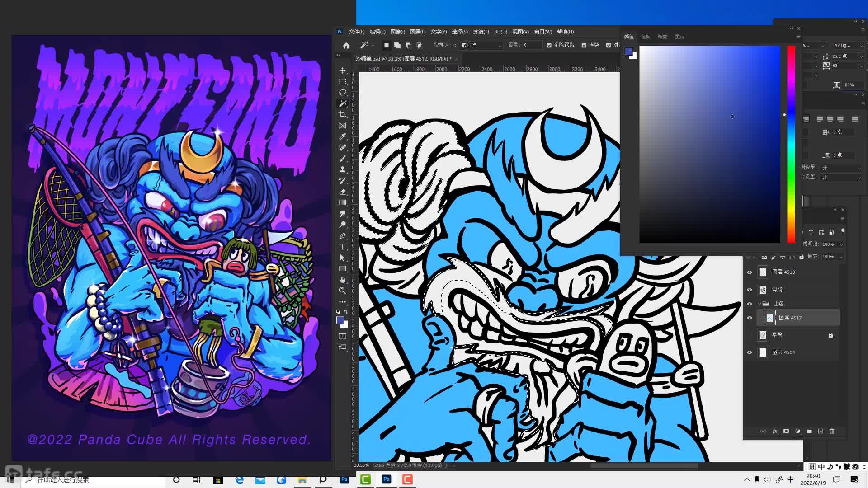Select the Healing Brush tool
The height and width of the screenshot is (488, 868).
pos(343,147)
